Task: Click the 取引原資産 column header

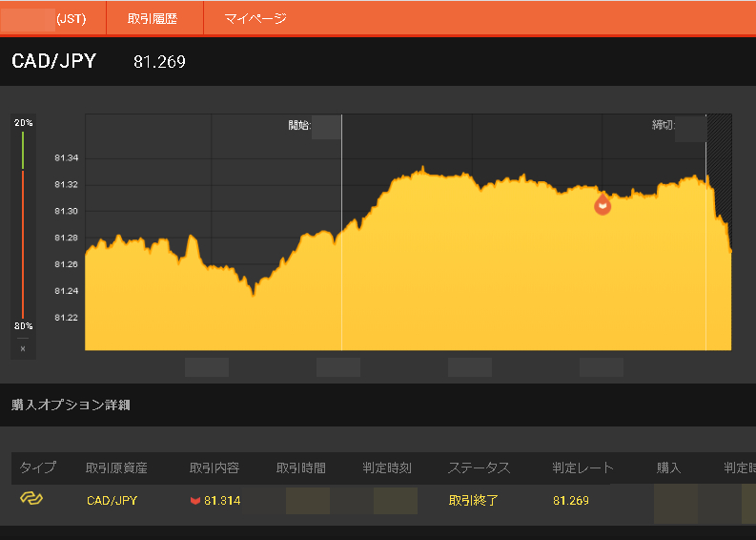Action: point(116,467)
